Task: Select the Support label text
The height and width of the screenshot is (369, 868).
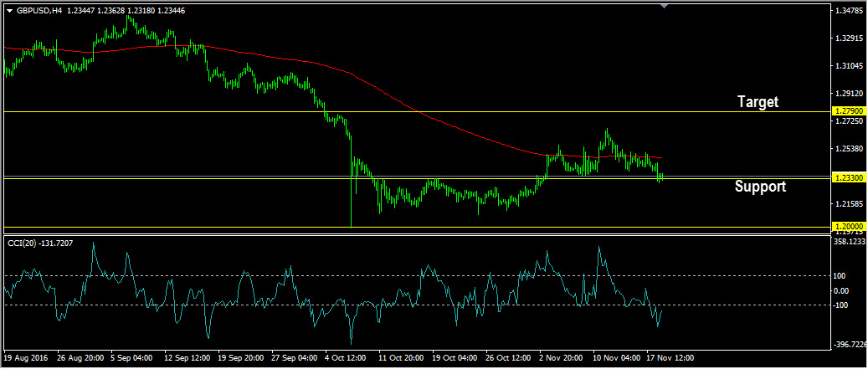Action: tap(760, 187)
